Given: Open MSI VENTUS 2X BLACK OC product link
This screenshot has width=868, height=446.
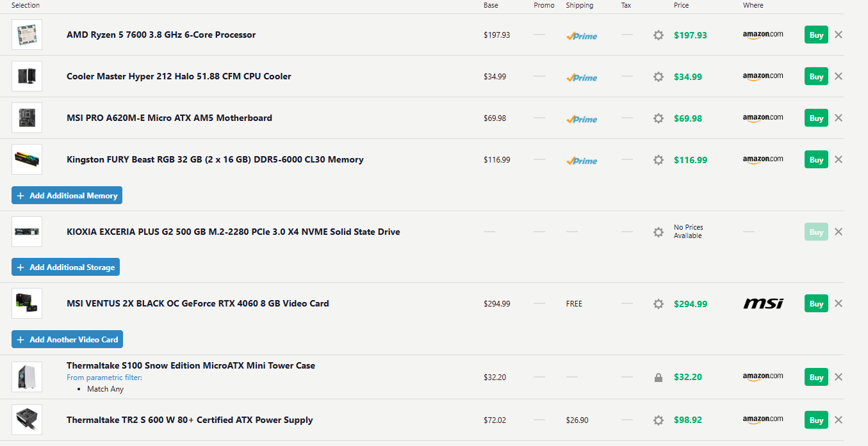Looking at the screenshot, I should 197,304.
